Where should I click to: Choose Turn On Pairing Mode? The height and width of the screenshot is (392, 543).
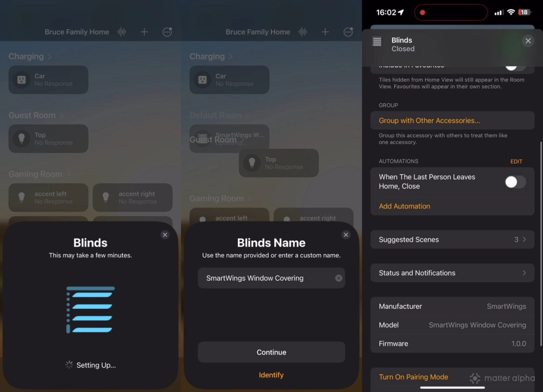click(x=413, y=377)
